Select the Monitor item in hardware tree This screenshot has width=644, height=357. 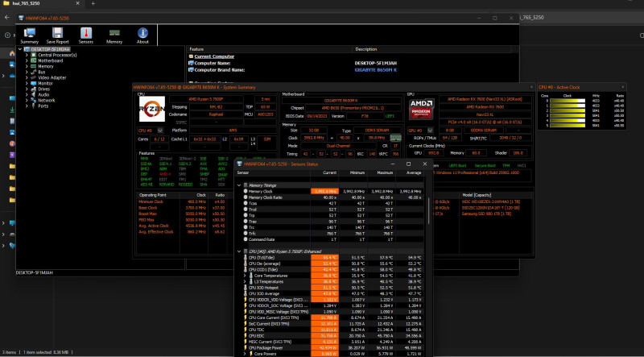coord(46,83)
